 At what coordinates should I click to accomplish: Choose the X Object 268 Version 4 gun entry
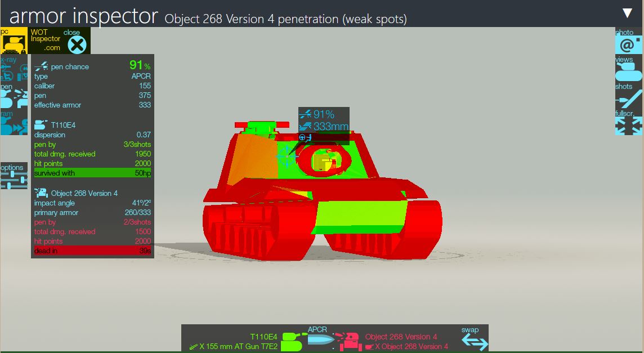(406, 346)
